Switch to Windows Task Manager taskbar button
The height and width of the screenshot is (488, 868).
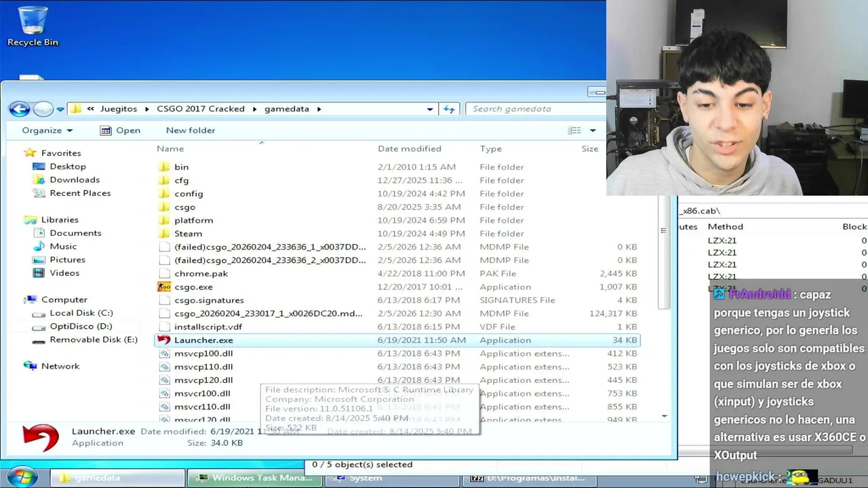(x=256, y=478)
